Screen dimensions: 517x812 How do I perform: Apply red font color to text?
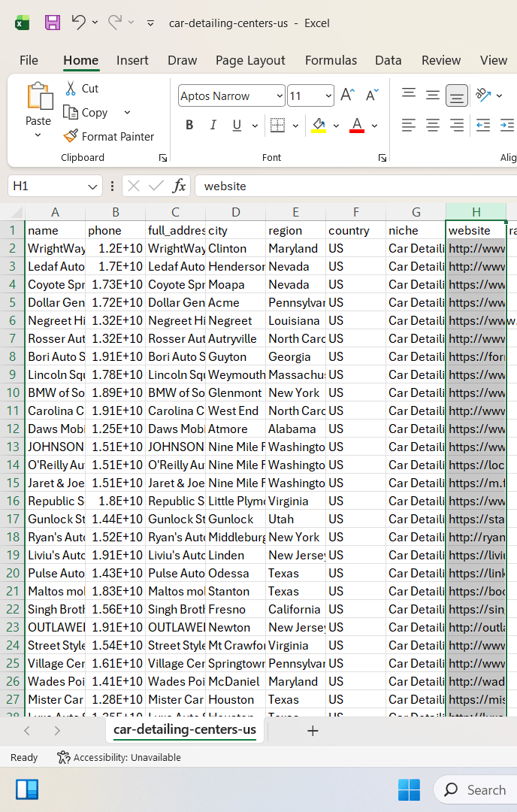click(357, 126)
